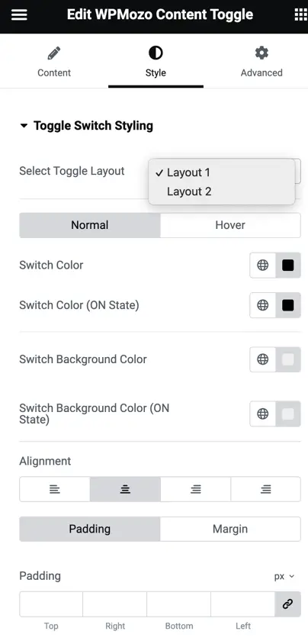Open the px unit dropdown for Padding

[x=284, y=576]
